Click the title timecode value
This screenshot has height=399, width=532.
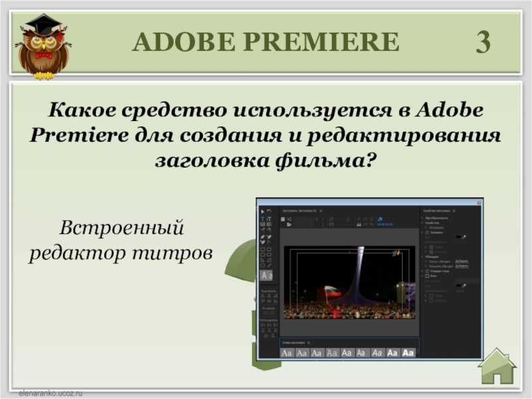(x=385, y=224)
